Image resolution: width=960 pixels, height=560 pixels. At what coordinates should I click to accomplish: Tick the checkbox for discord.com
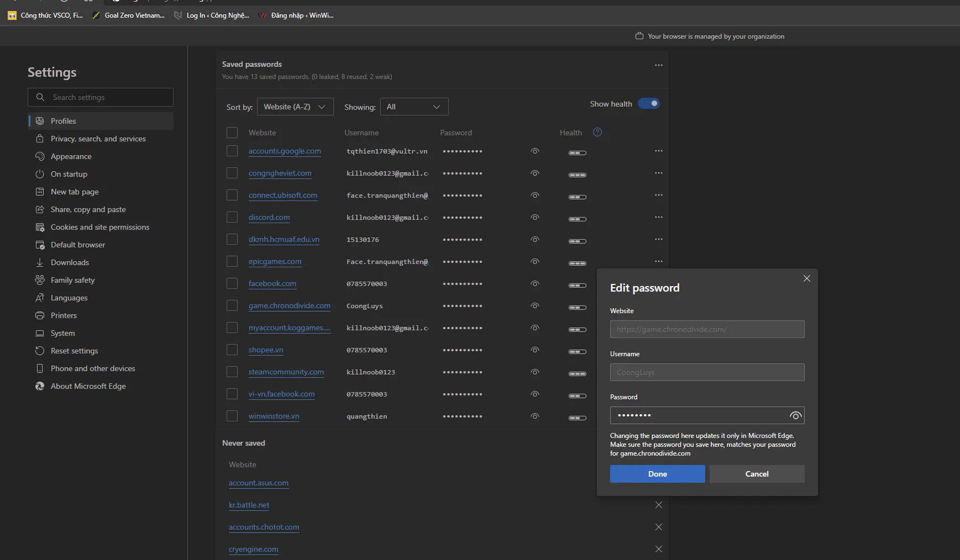click(x=232, y=217)
